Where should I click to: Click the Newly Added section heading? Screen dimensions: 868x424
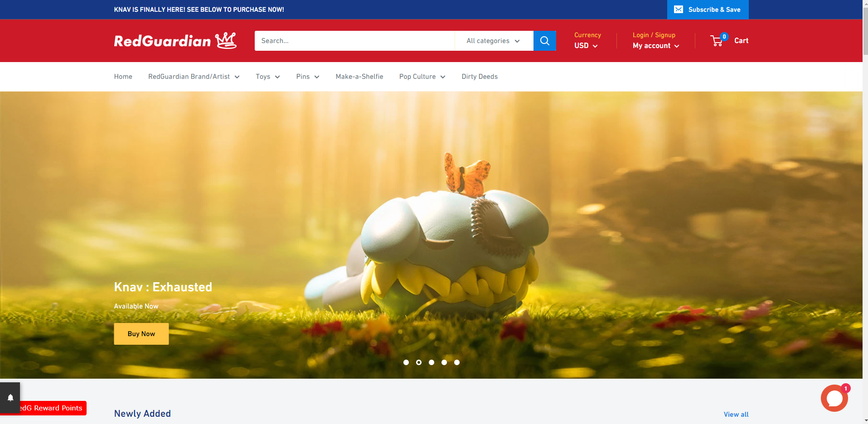pyautogui.click(x=142, y=414)
